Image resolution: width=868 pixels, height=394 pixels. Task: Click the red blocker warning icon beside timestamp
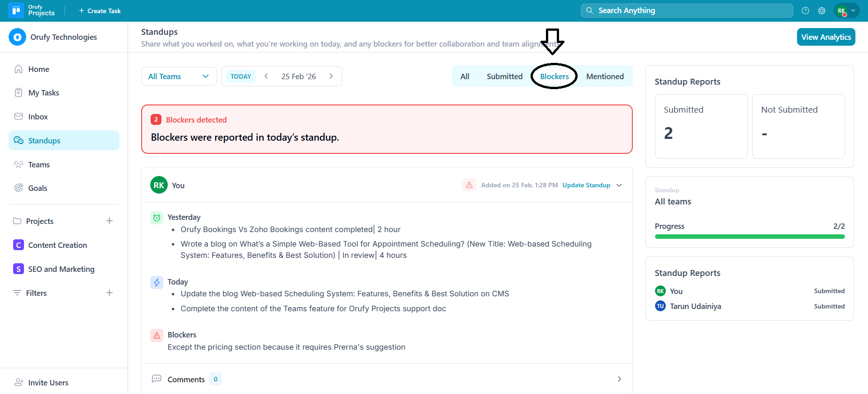coord(469,185)
